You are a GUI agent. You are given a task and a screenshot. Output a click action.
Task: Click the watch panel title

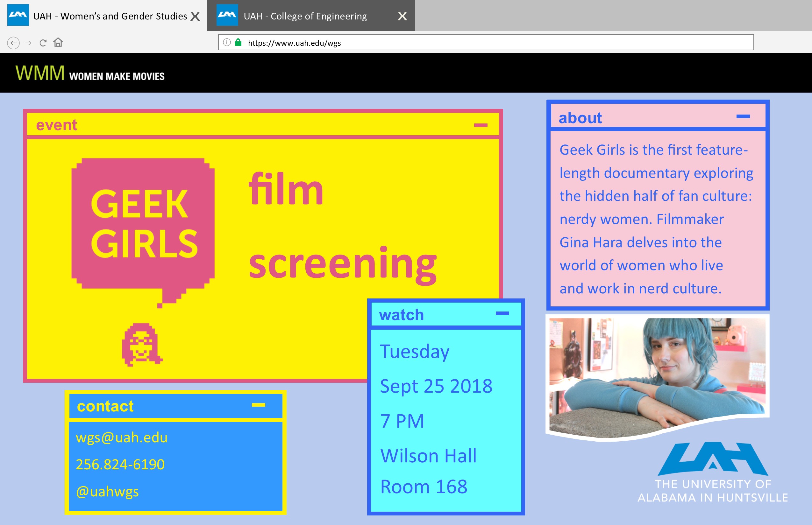(x=402, y=315)
